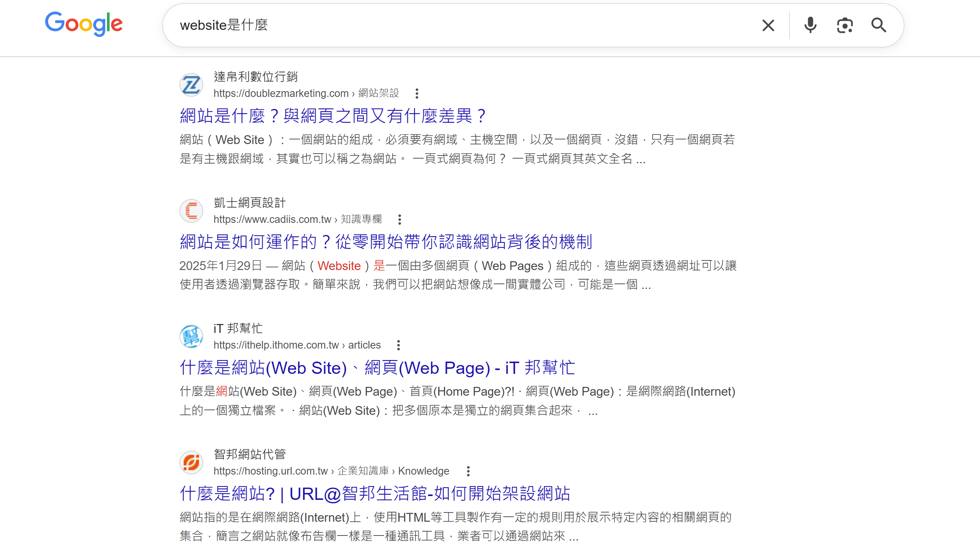Click the Google logo
The width and height of the screenshot is (980, 560).
pos(84,24)
